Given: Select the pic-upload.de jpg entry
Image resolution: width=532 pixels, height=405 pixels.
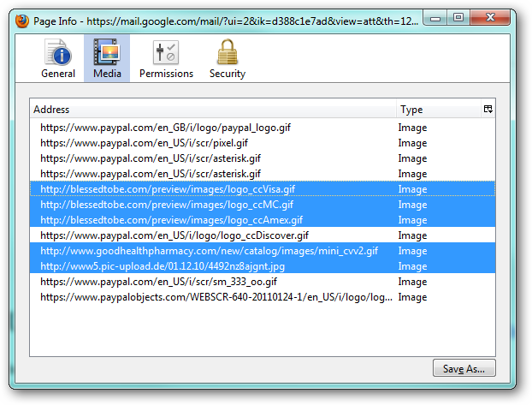Looking at the screenshot, I should [x=263, y=266].
